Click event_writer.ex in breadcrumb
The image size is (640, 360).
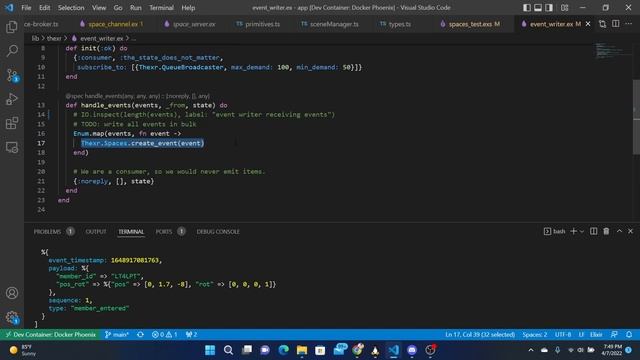[x=101, y=38]
